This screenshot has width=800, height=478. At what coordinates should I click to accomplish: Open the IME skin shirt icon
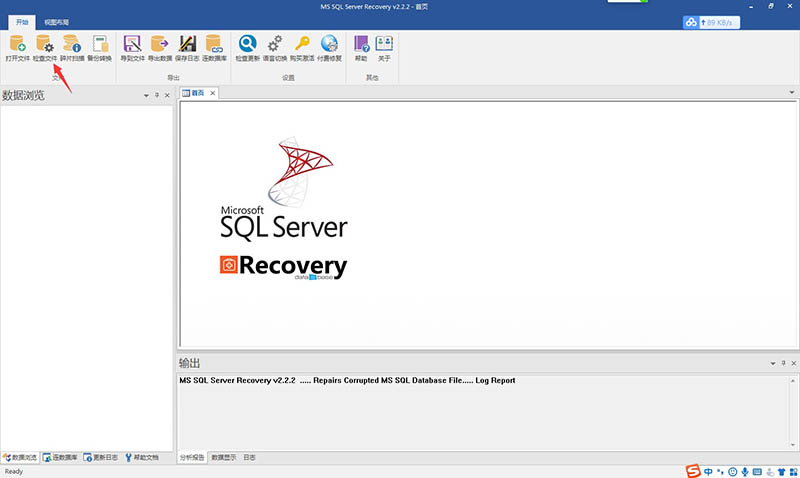(x=781, y=472)
